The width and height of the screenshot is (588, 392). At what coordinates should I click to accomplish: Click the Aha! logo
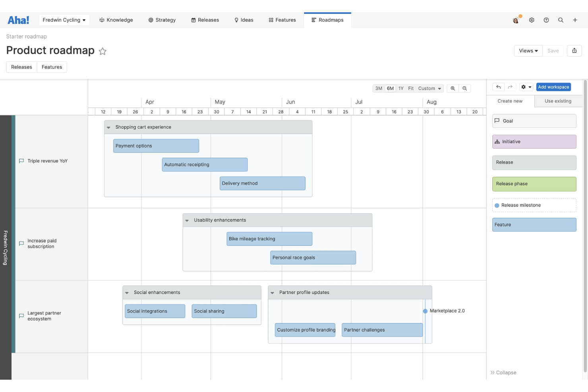[x=18, y=20]
